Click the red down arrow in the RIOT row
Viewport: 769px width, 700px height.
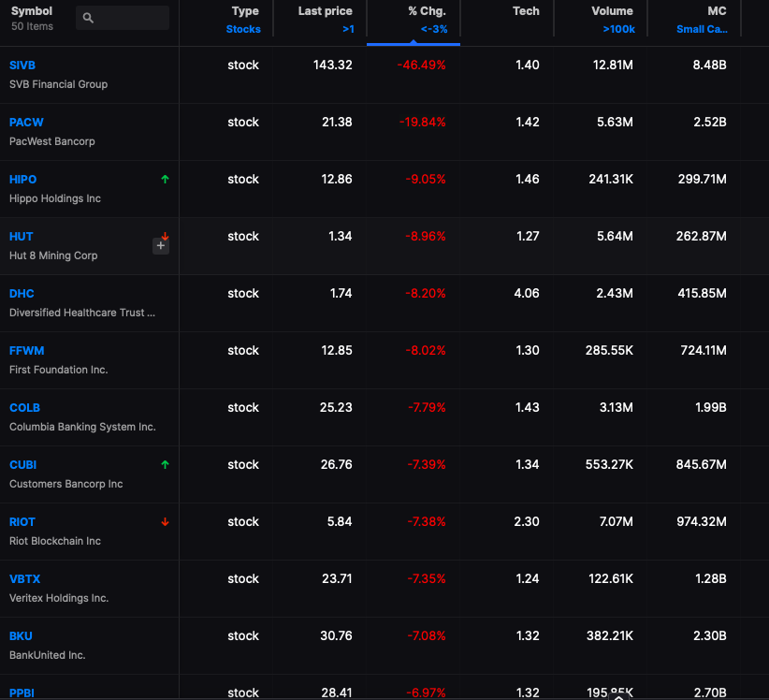(166, 522)
